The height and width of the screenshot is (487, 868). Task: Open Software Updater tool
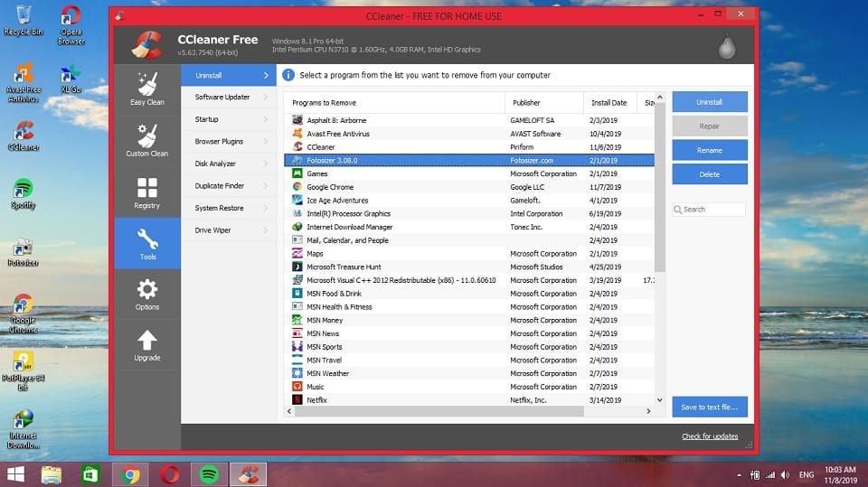(229, 97)
